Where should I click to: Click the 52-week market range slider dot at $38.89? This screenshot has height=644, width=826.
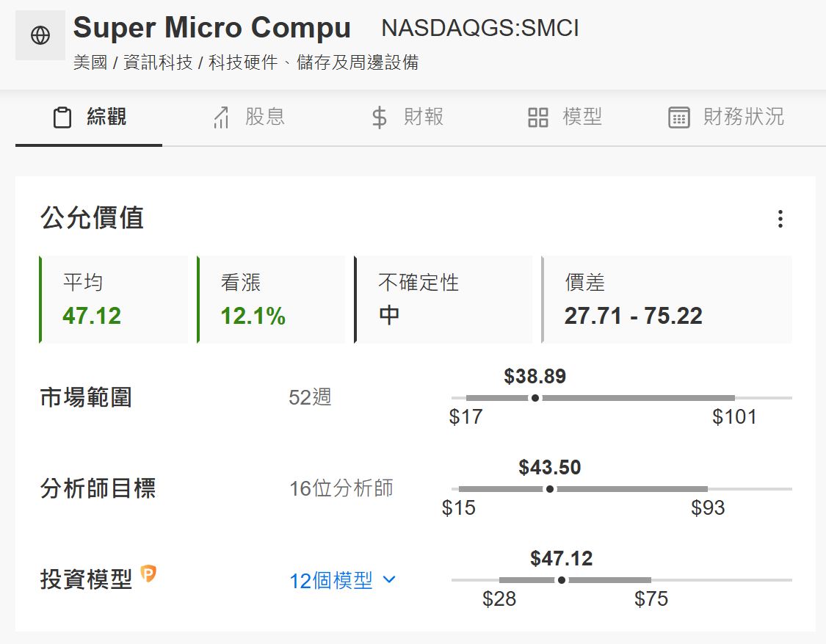(x=535, y=398)
